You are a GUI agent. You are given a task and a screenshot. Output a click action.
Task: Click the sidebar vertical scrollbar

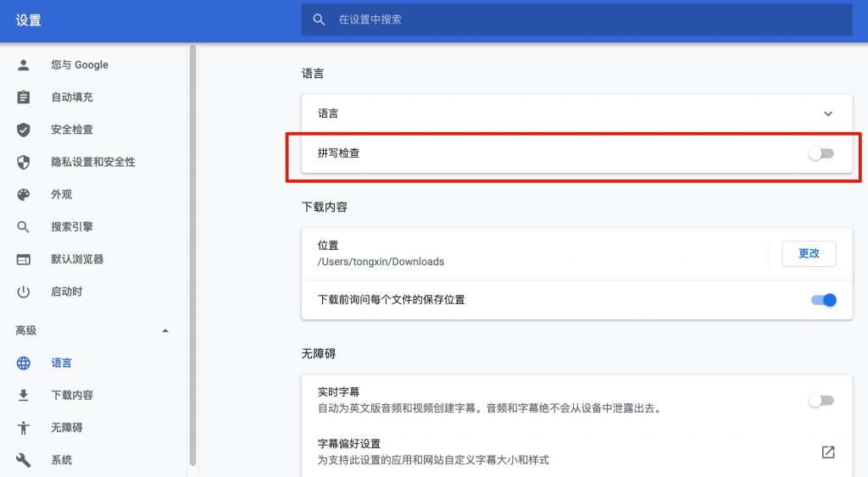(x=192, y=255)
